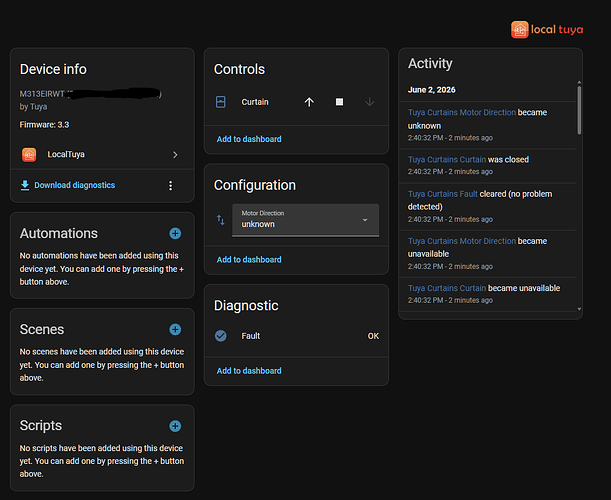The image size is (611, 500).
Task: Add a new scene with plus button
Action: pyautogui.click(x=175, y=330)
